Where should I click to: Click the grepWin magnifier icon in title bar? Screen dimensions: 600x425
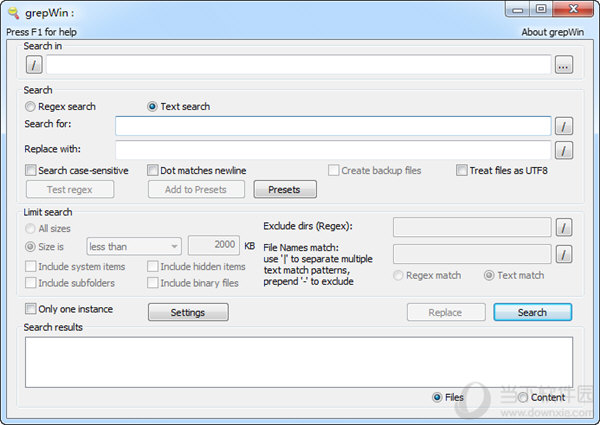[x=14, y=13]
